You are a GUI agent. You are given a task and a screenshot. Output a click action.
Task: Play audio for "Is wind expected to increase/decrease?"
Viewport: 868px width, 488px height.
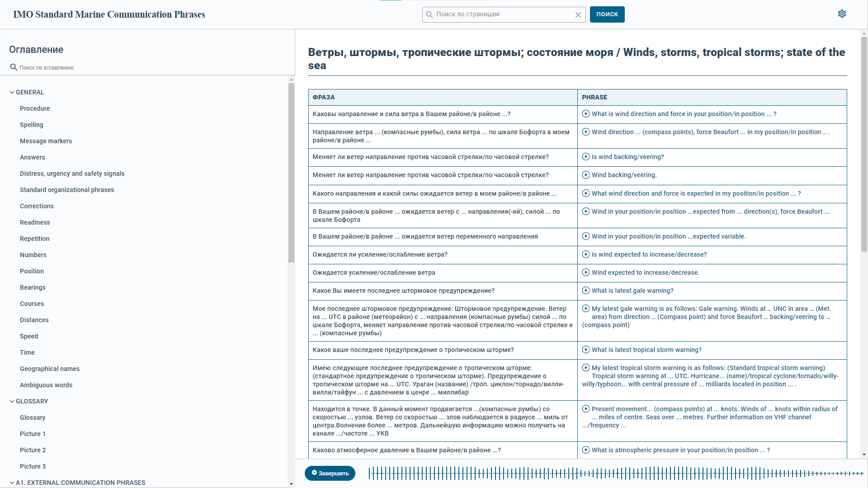click(x=585, y=254)
